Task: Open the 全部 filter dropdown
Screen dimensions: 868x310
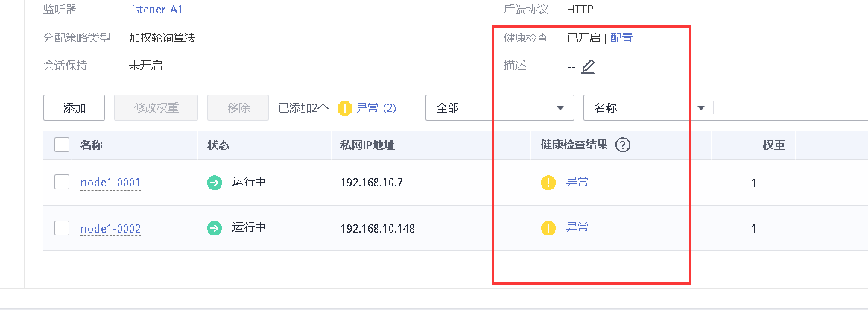Action: tap(499, 108)
